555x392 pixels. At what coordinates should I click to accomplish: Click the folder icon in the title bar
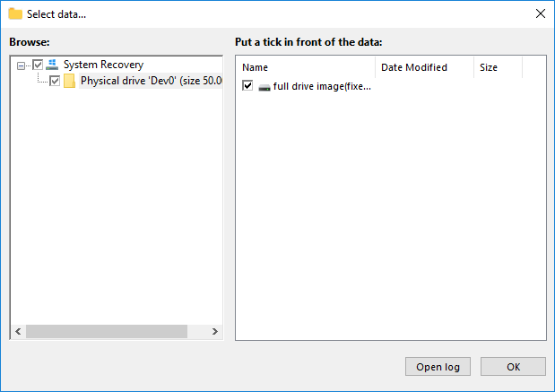coord(15,13)
